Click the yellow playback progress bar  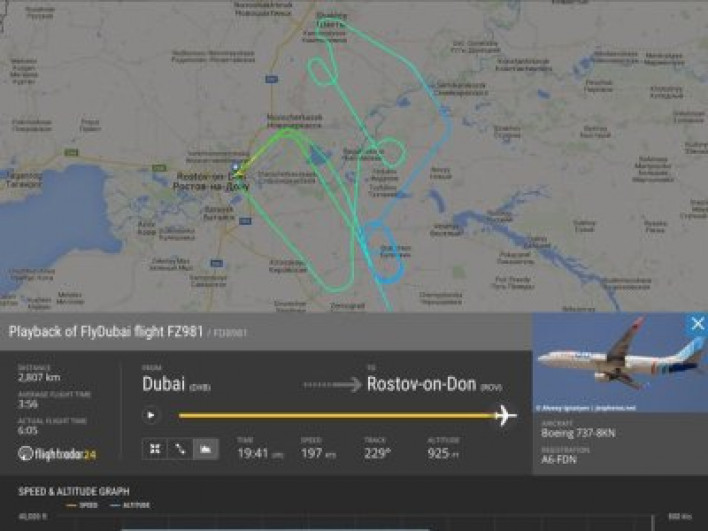tap(338, 415)
